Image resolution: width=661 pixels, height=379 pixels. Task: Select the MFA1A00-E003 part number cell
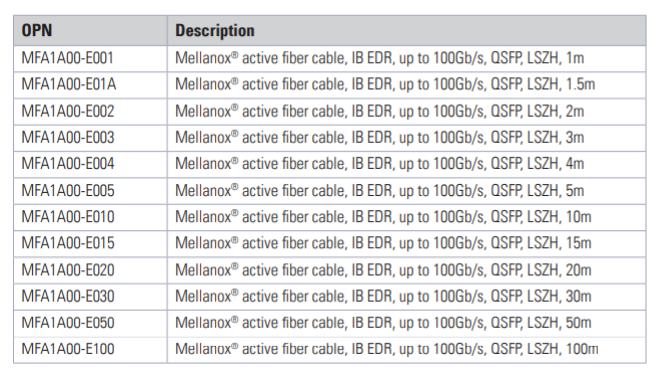click(x=90, y=138)
